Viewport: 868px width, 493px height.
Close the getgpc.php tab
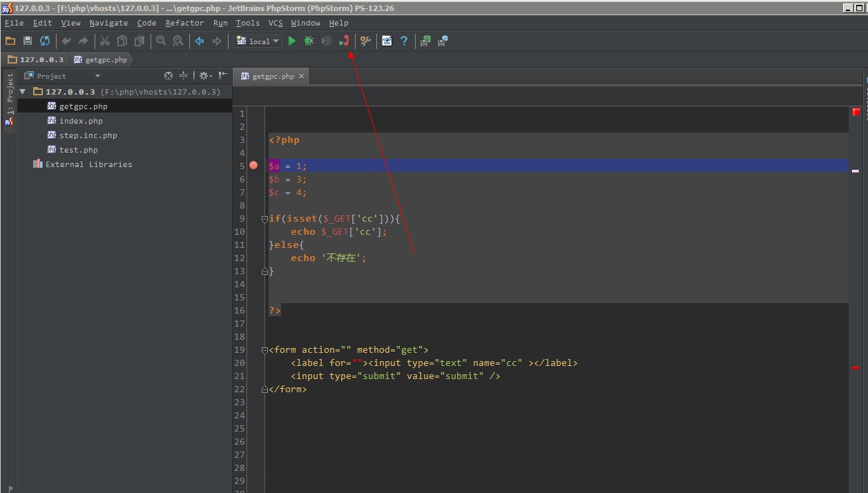tap(301, 77)
